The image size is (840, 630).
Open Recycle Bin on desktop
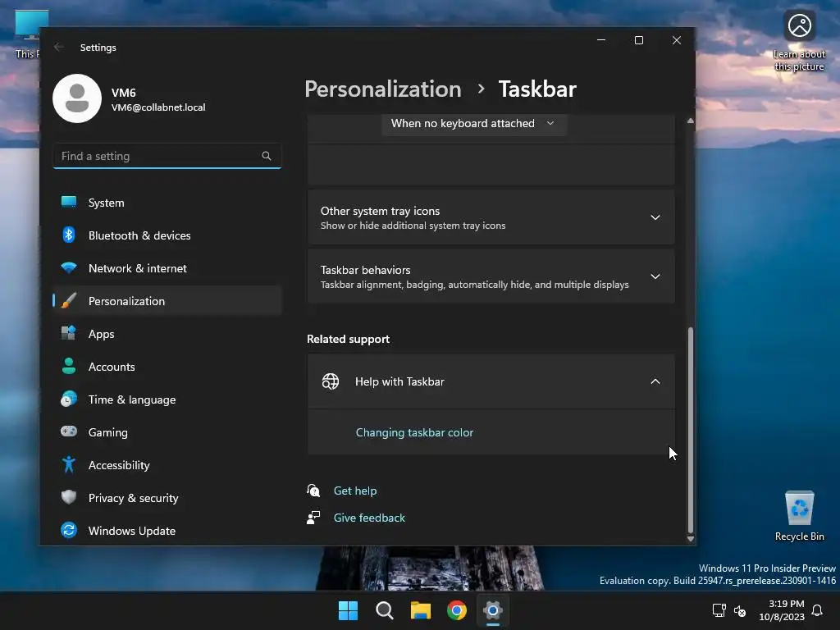799,517
